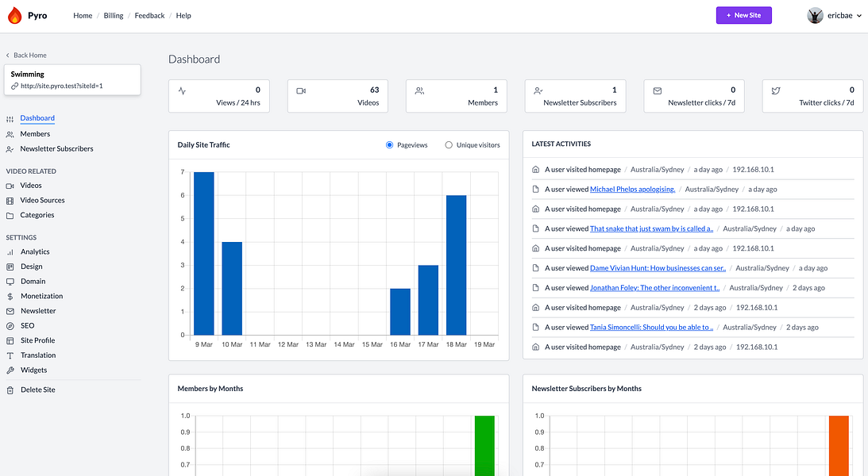Open the Members sidebar item
Viewport: 868px width, 476px height.
coord(35,134)
